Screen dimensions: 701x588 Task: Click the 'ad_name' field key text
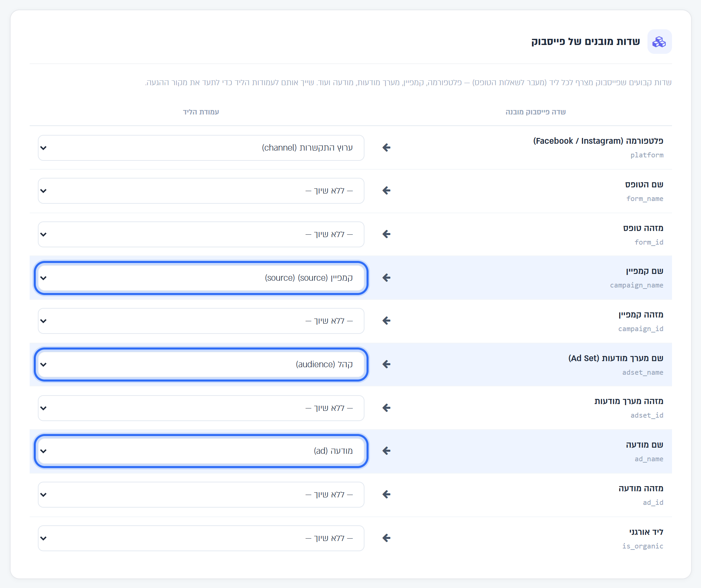click(x=649, y=459)
